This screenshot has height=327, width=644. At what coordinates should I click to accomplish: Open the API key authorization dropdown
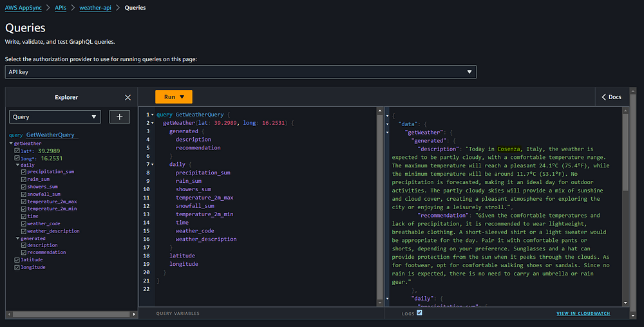point(241,72)
